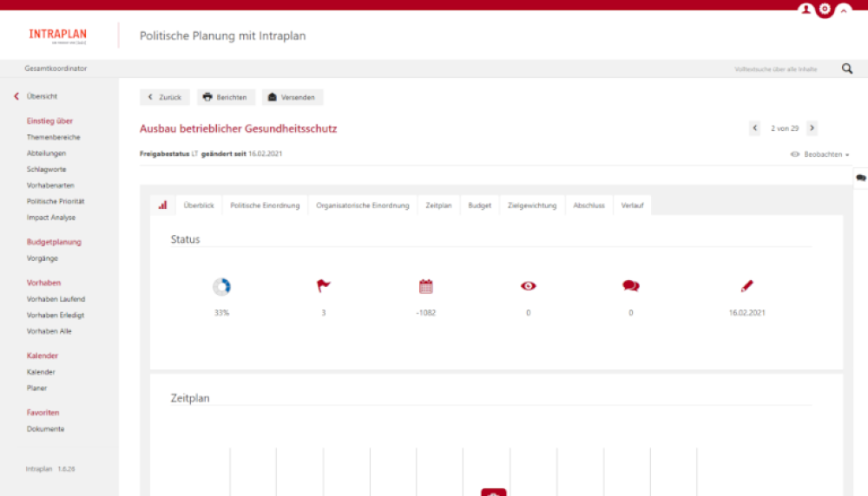Open the bar chart dashboard tab icon
Screen dimensions: 868x496
click(x=162, y=206)
